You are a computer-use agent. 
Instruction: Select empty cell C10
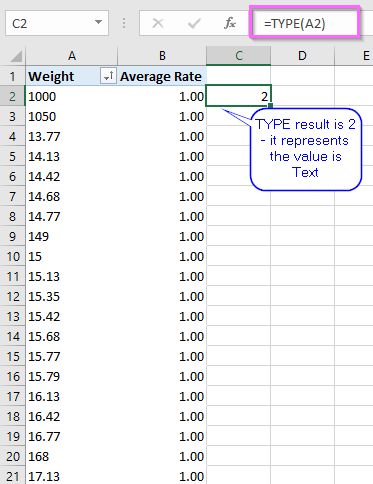[238, 256]
